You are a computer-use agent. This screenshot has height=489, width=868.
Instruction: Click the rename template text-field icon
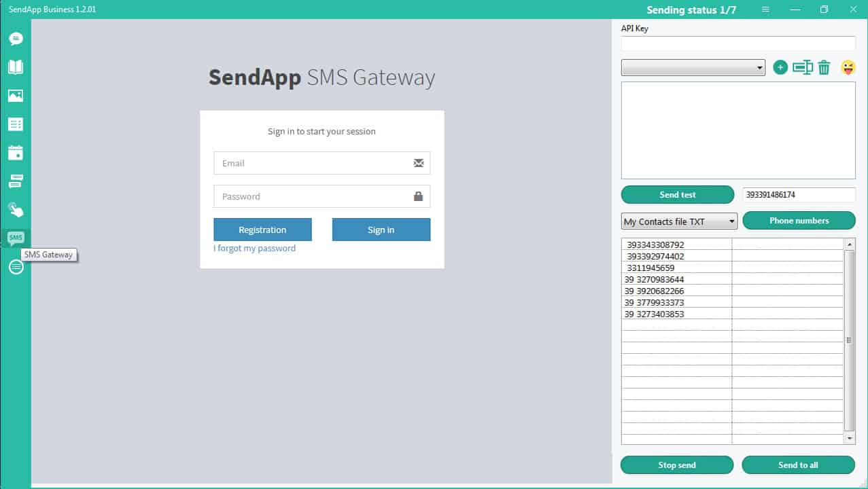point(803,67)
